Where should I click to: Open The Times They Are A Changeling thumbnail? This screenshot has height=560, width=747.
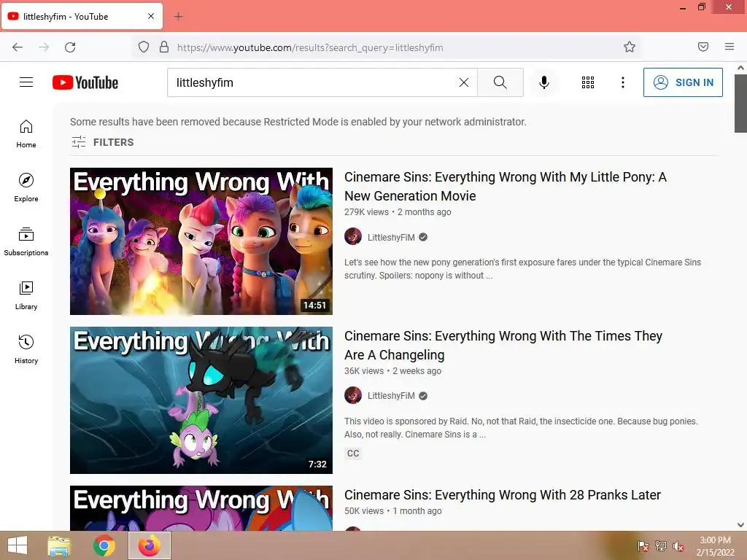tap(201, 400)
